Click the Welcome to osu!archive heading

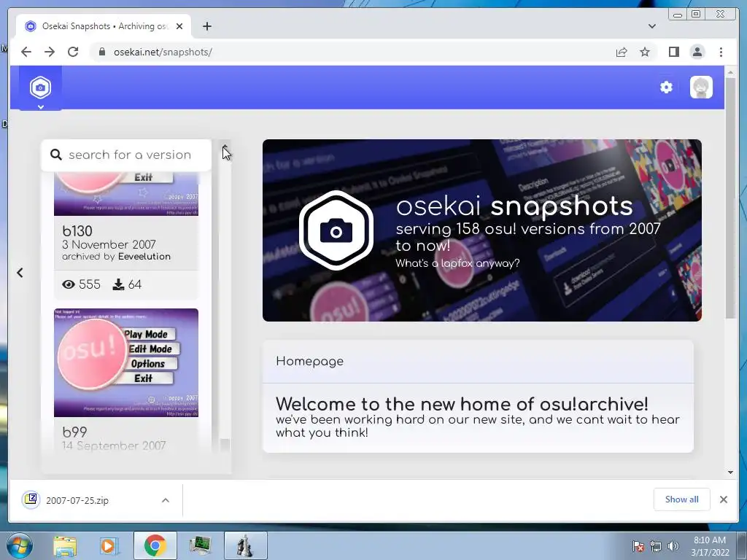pos(462,404)
